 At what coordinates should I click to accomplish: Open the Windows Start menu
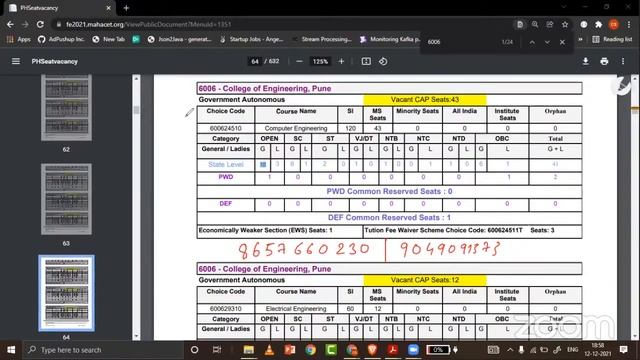(x=11, y=350)
